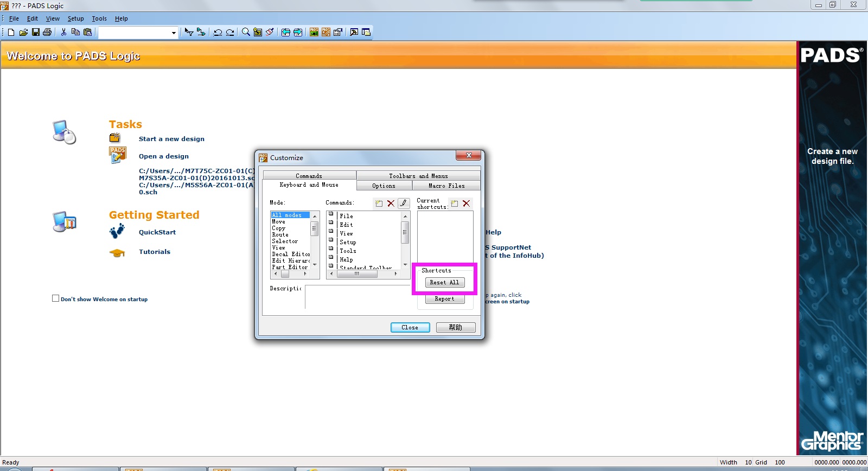
Task: Click the red X next to Current shortcuts
Action: [466, 203]
